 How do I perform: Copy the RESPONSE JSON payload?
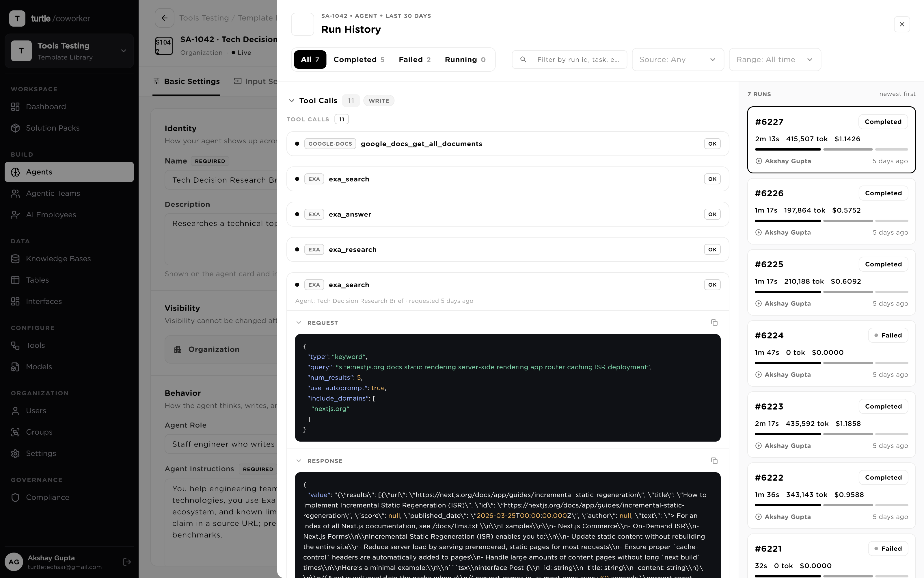714,461
